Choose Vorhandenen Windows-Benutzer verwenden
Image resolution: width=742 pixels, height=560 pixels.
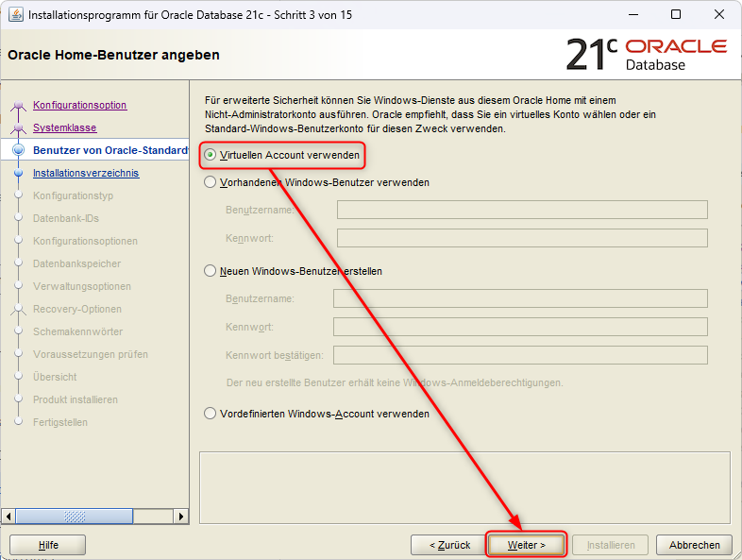(211, 183)
